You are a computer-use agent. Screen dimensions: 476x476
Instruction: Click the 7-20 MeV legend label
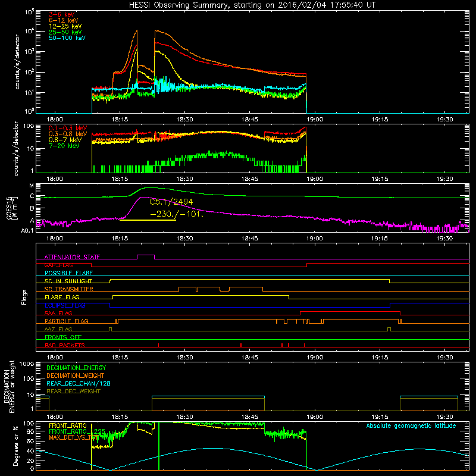tap(64, 146)
